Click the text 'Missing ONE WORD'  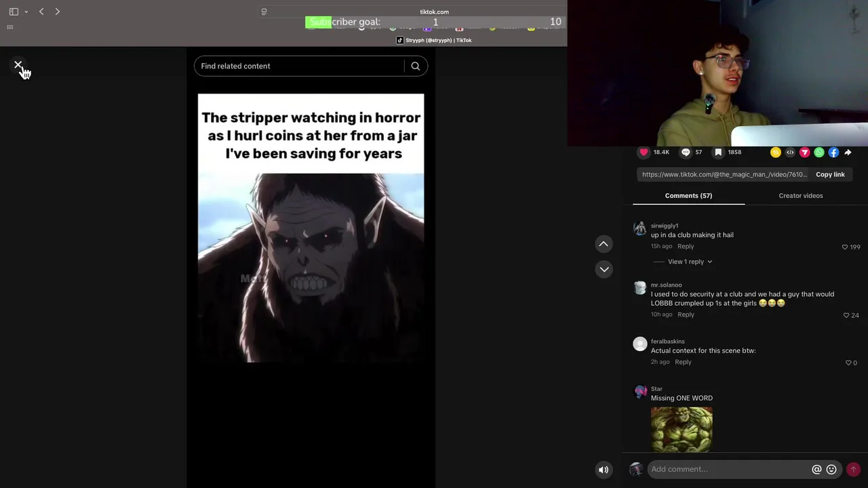(x=682, y=398)
